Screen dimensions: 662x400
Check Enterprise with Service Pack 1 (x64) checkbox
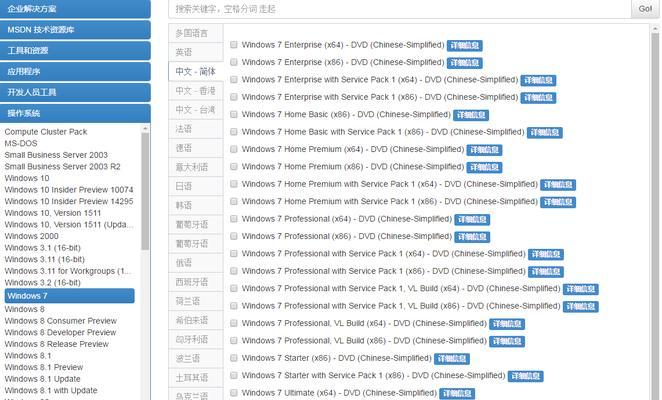(x=233, y=79)
